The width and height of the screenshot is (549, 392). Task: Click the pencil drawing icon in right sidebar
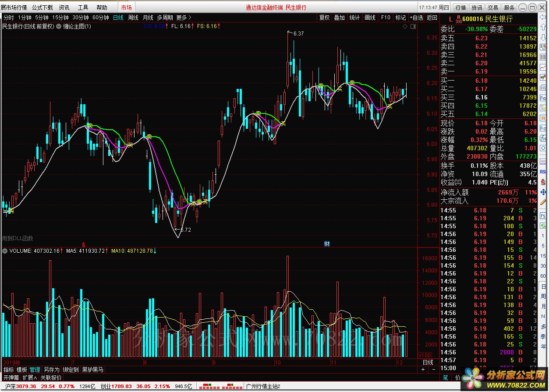pyautogui.click(x=542, y=202)
